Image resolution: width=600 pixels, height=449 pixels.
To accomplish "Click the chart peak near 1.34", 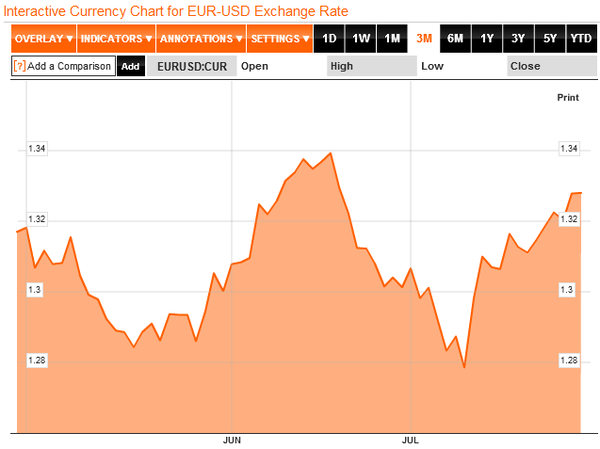I will coord(331,153).
